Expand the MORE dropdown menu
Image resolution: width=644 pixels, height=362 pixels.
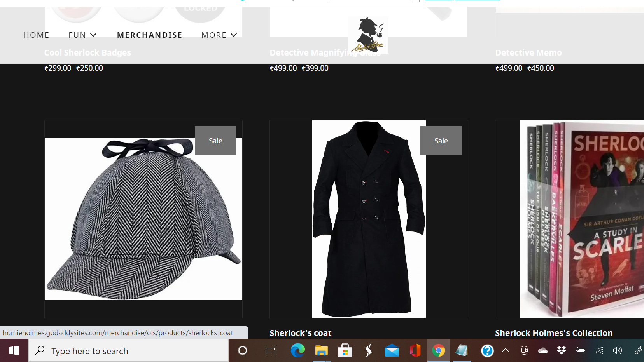(219, 35)
